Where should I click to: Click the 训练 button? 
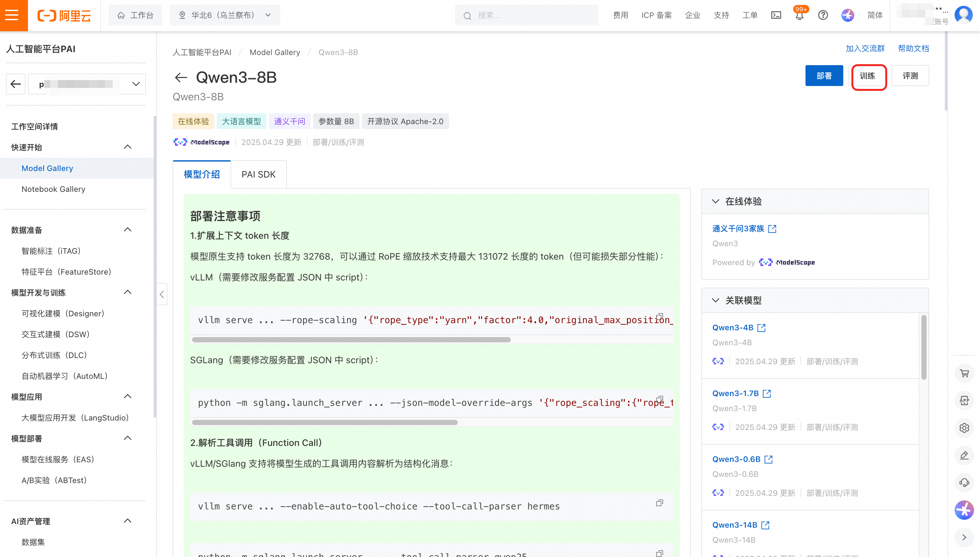867,76
